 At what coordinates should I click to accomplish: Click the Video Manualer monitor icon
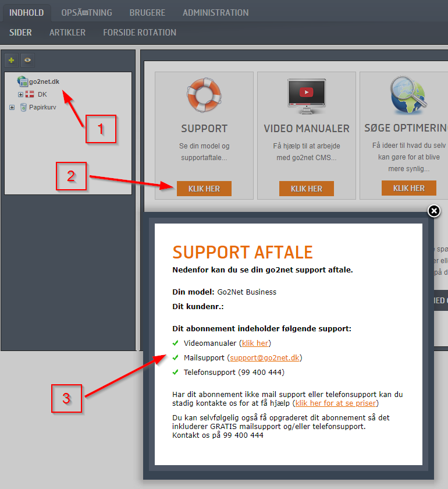click(307, 93)
